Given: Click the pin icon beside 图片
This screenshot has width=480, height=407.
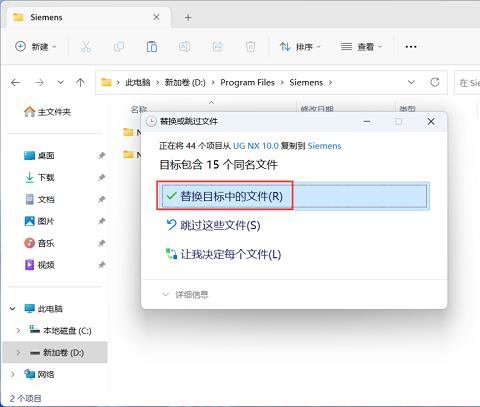Looking at the screenshot, I should point(102,221).
